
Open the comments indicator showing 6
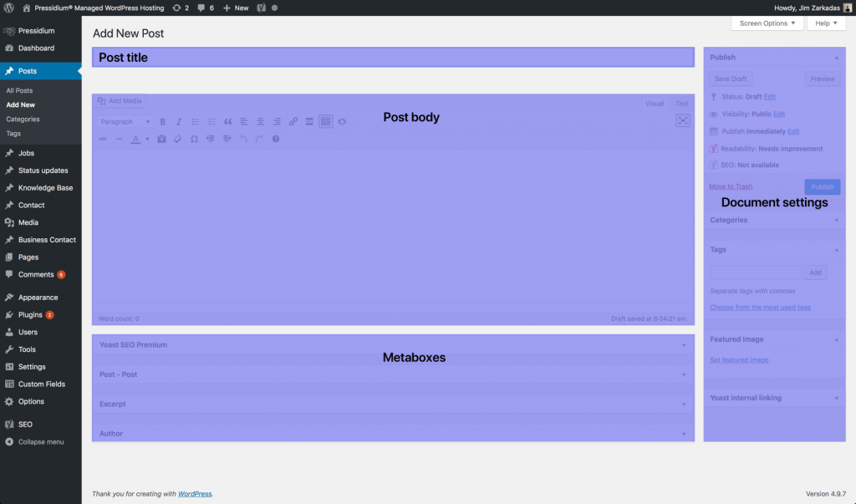pyautogui.click(x=206, y=8)
